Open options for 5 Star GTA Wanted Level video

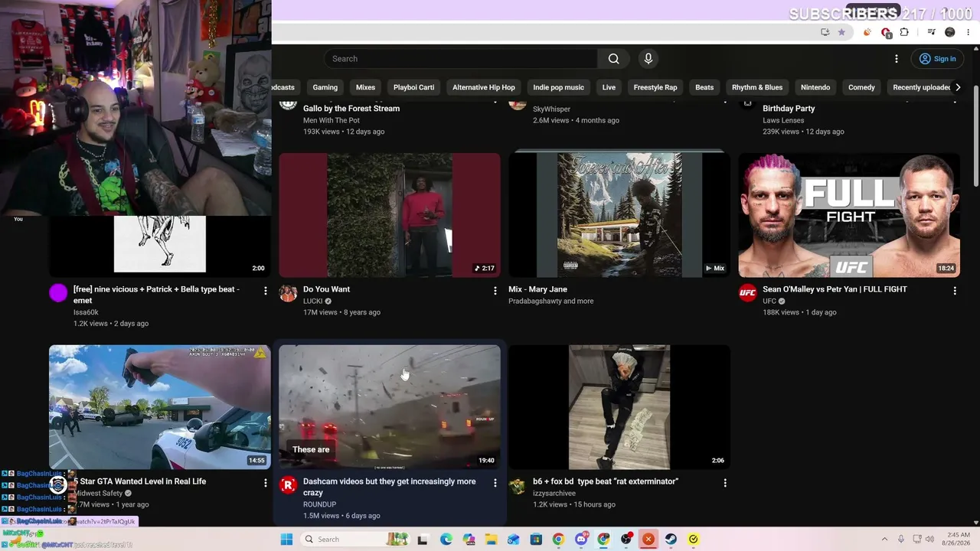266,483
